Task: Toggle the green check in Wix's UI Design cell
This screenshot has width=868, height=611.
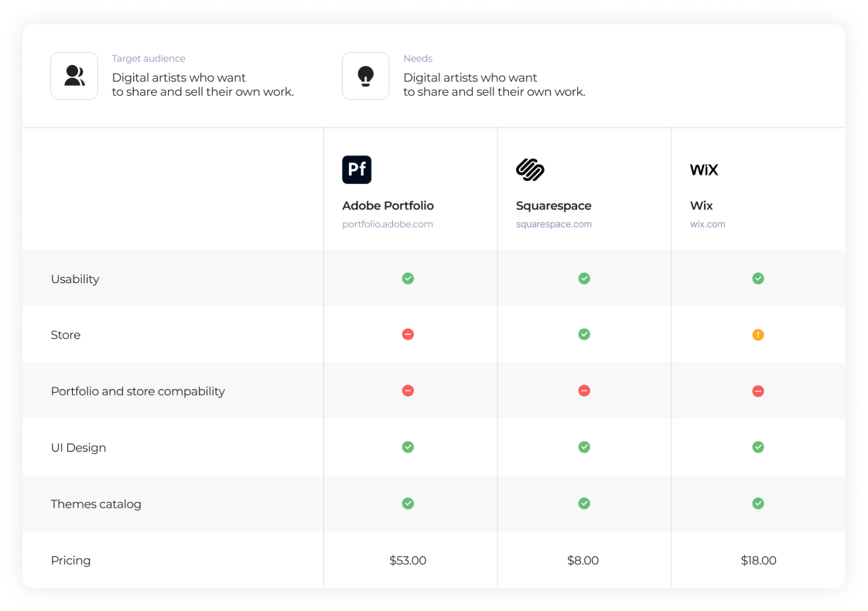Action: coord(758,447)
